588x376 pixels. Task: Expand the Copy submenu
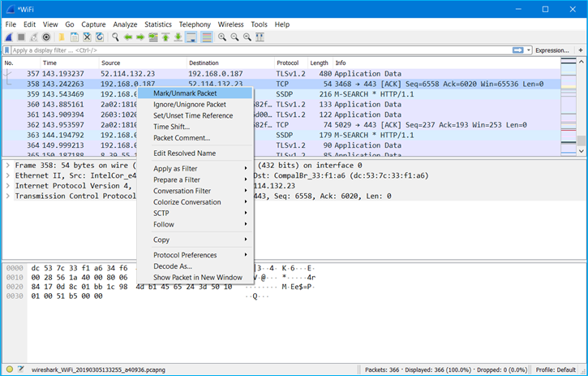tap(195, 240)
